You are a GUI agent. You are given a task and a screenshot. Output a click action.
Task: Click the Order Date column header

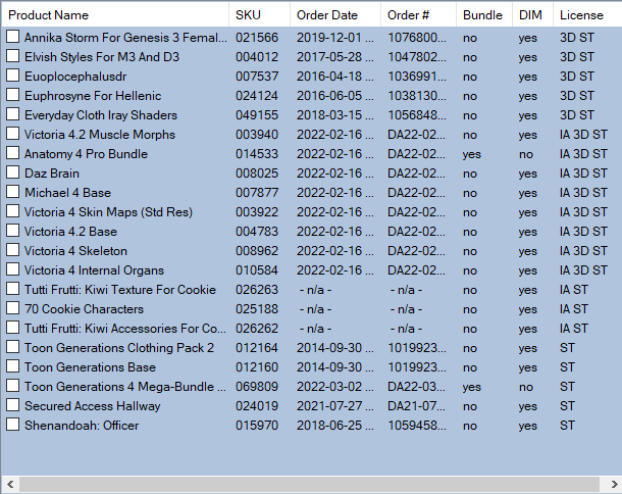pyautogui.click(x=335, y=15)
